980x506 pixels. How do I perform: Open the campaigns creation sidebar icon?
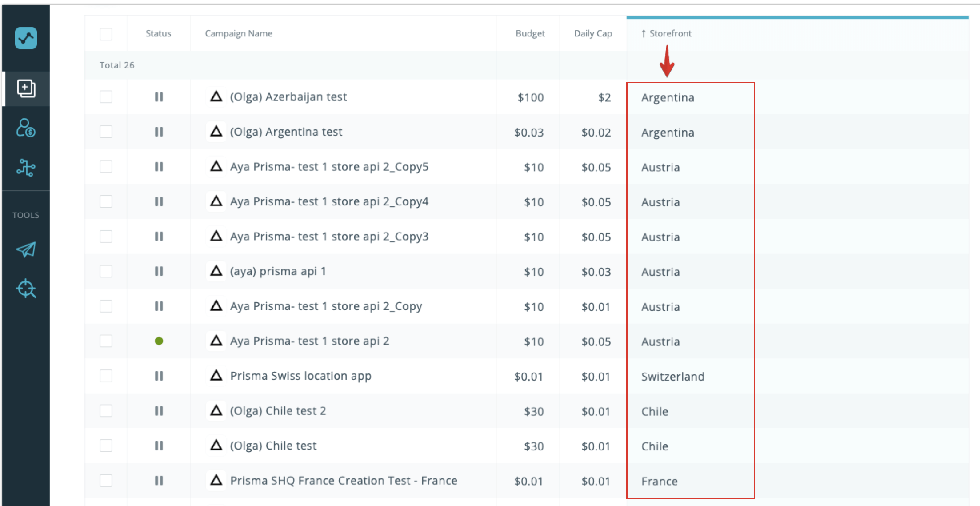click(x=25, y=88)
